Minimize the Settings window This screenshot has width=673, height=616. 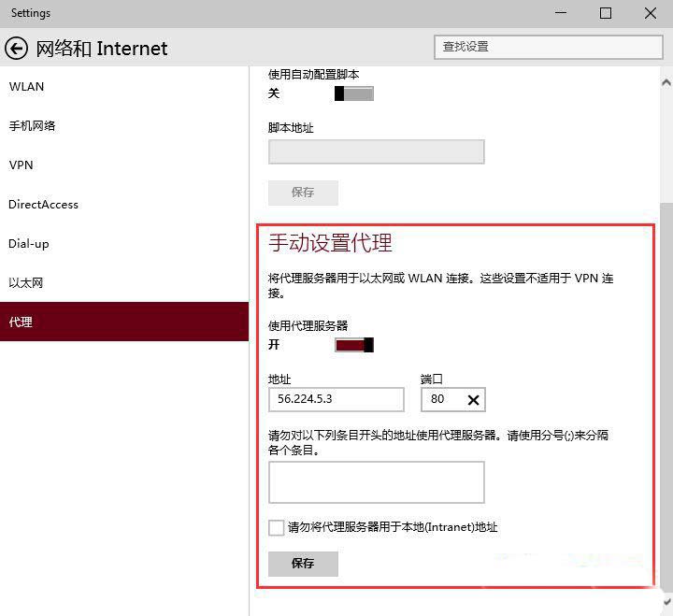point(561,13)
